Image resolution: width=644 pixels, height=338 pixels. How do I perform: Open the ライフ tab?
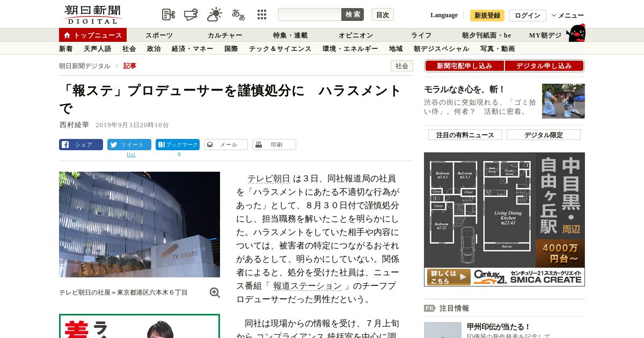[x=421, y=35]
